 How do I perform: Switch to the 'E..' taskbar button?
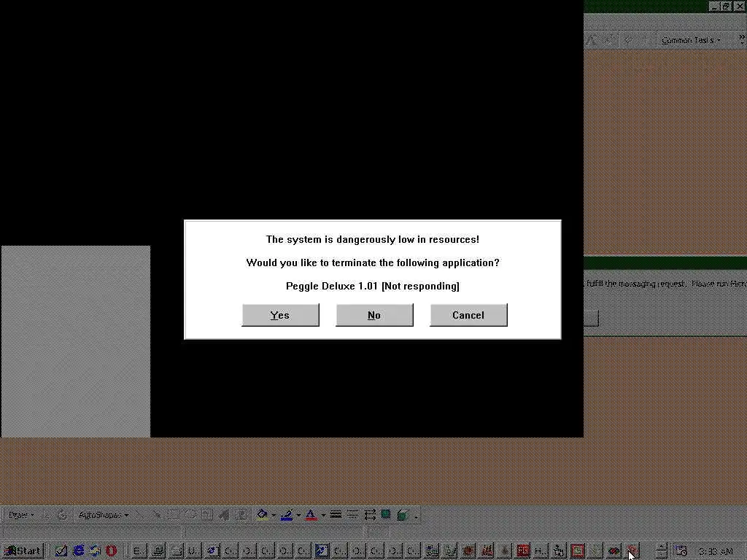click(x=139, y=551)
